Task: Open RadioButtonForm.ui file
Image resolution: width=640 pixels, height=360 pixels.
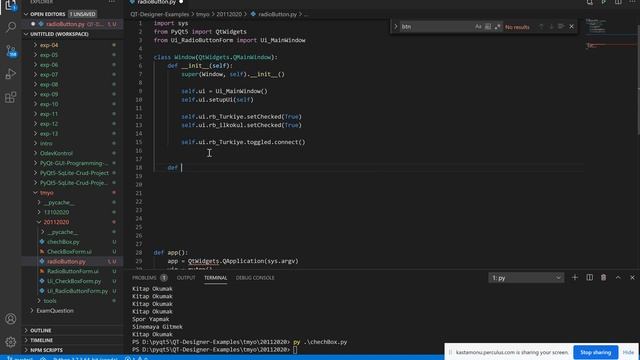Action: [73, 271]
